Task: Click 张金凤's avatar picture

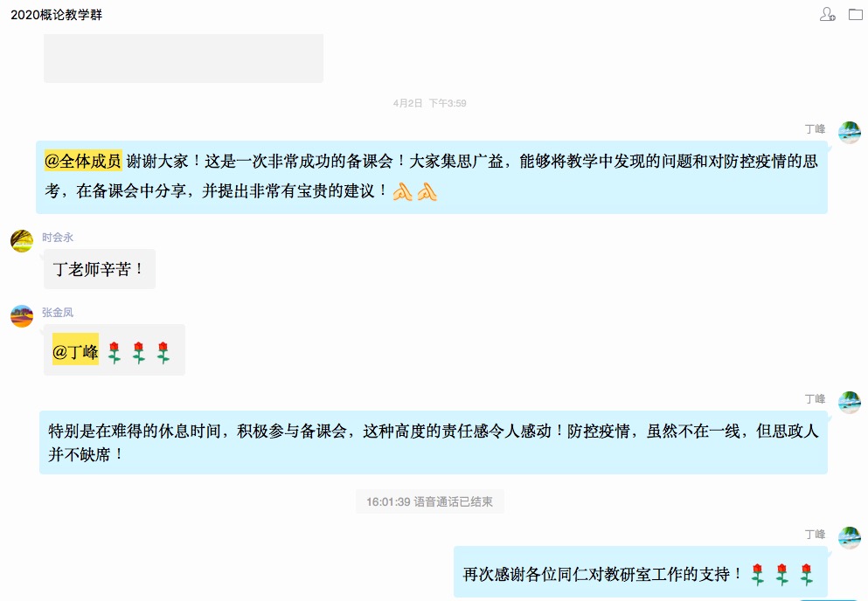Action: point(22,316)
